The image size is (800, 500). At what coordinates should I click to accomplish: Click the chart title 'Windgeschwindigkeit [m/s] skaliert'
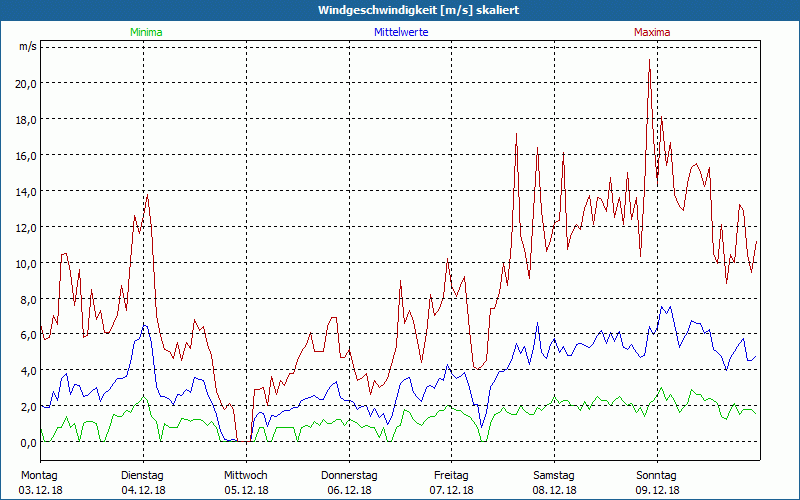[x=418, y=10]
